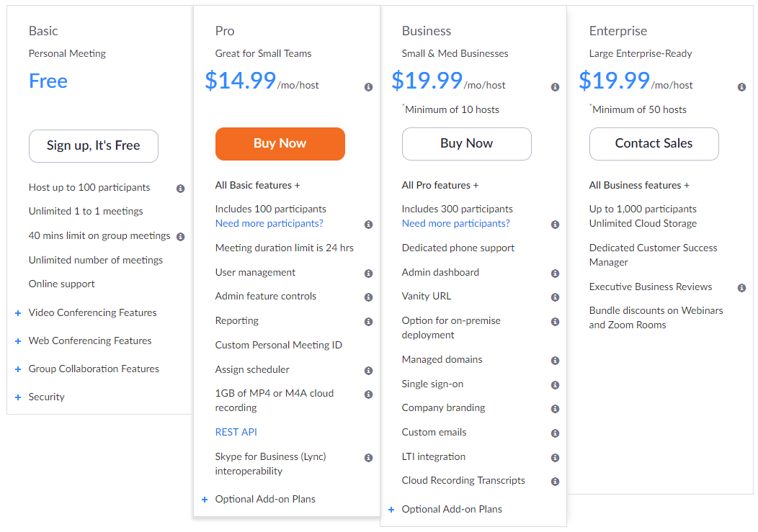Click the orange Buy Now button
This screenshot has height=532, width=758.
tap(280, 144)
